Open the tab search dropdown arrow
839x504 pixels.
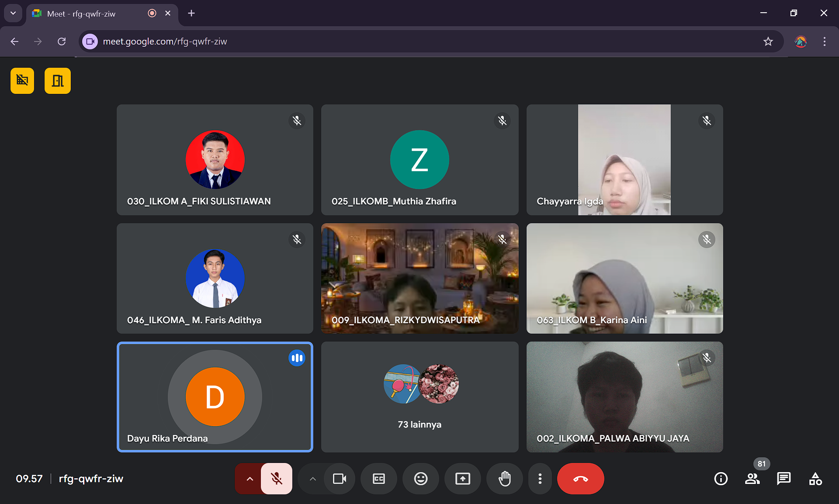click(13, 13)
